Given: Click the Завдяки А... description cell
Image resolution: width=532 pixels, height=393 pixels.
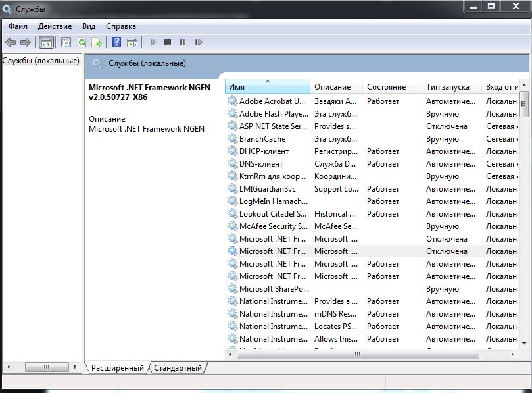Looking at the screenshot, I should (335, 101).
